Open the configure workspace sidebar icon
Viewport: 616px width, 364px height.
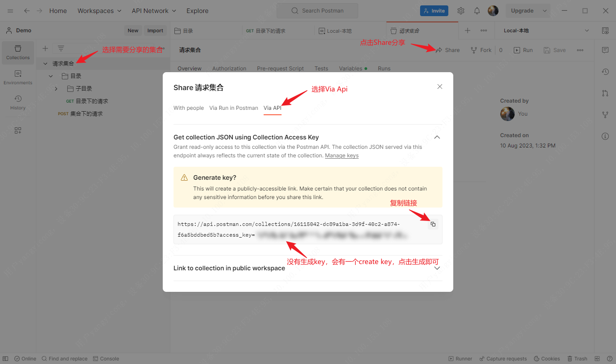pyautogui.click(x=18, y=130)
